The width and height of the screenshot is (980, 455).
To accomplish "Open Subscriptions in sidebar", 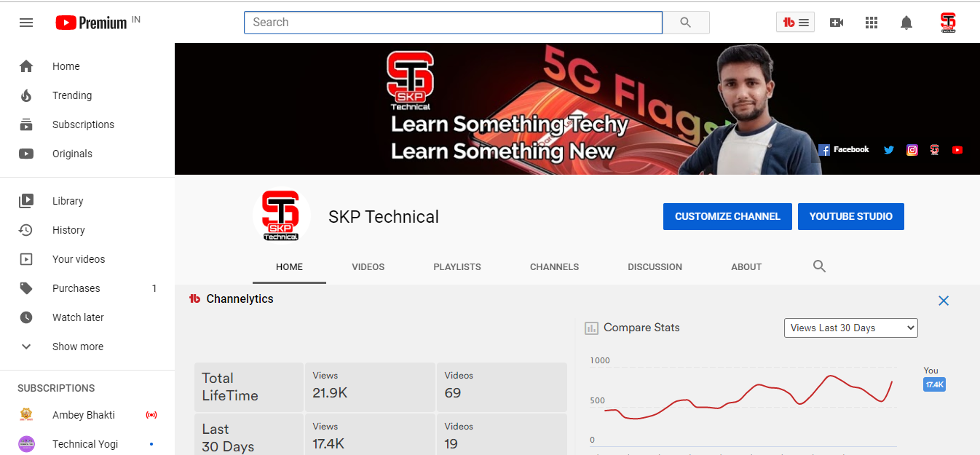I will (87, 124).
